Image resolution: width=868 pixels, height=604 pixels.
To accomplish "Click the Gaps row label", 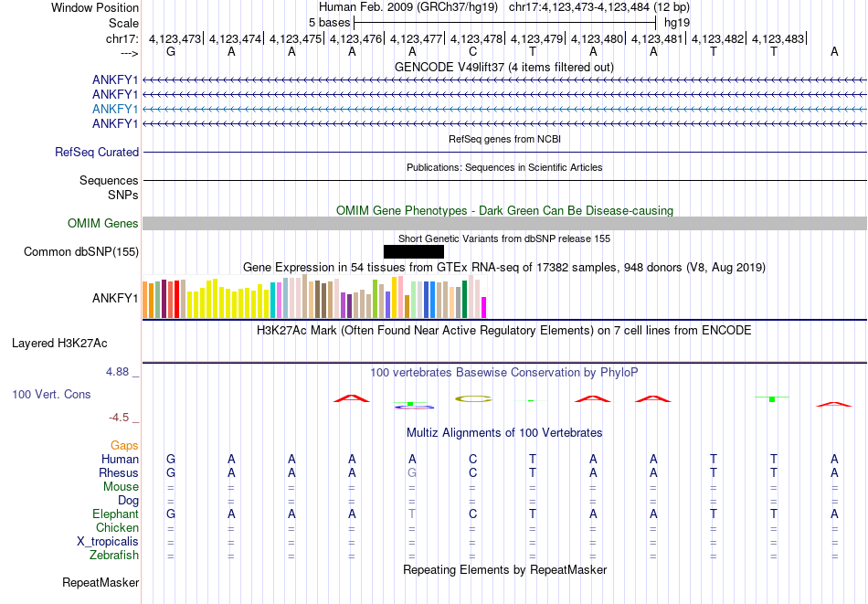I will (x=124, y=446).
